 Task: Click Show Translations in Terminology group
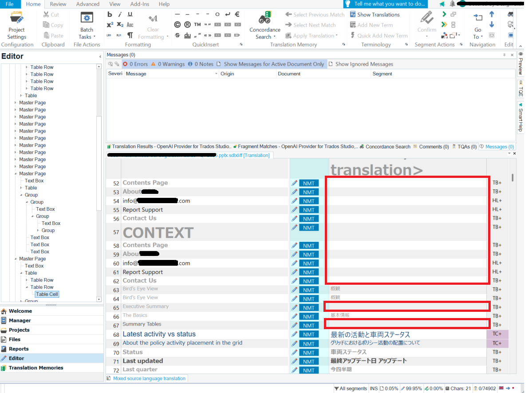374,15
